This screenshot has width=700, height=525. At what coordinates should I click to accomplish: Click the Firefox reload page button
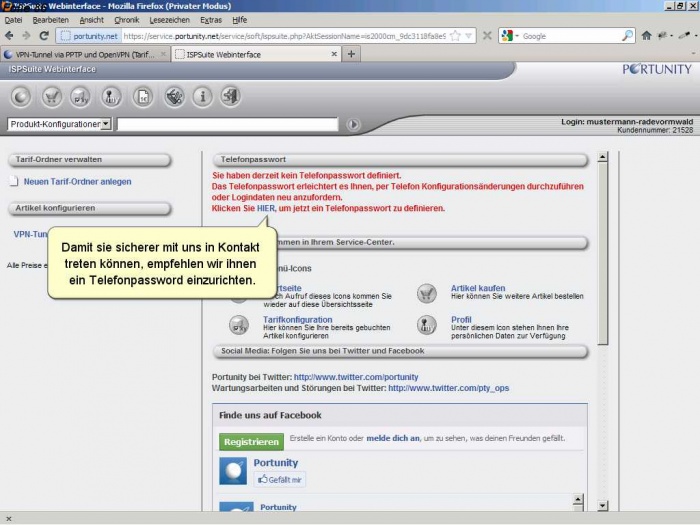coord(44,35)
